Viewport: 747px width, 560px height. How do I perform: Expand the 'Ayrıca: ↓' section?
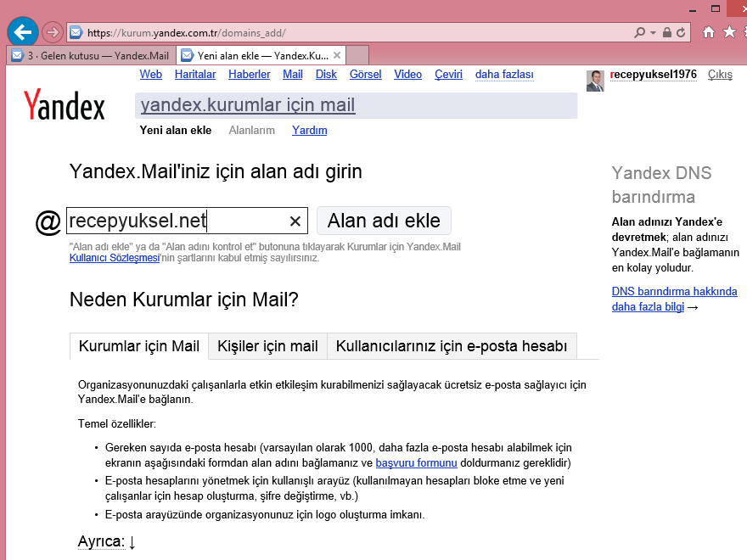point(107,541)
